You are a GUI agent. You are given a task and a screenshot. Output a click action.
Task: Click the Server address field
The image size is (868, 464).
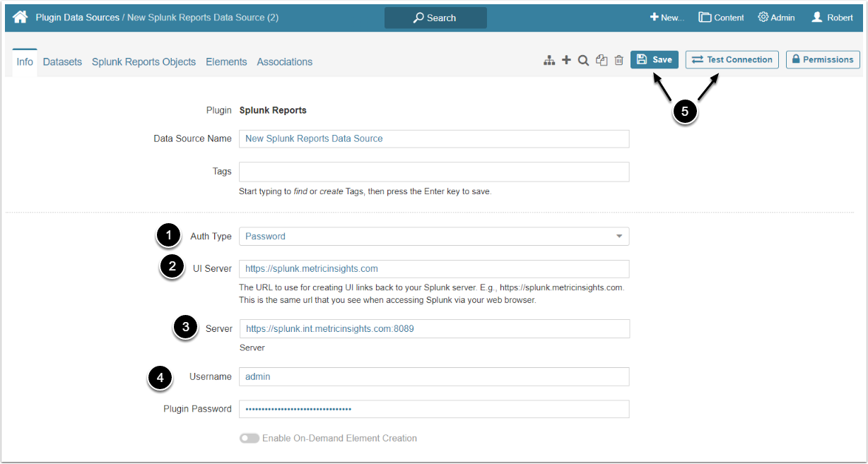[x=434, y=329]
